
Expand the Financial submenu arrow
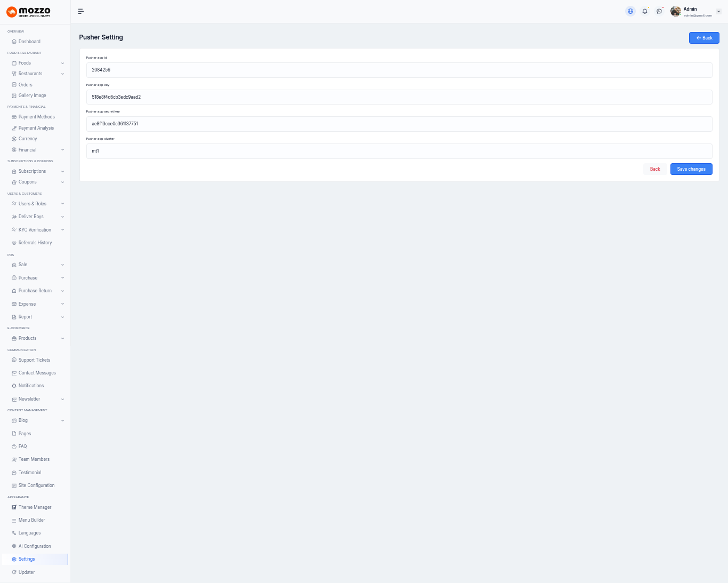point(62,150)
